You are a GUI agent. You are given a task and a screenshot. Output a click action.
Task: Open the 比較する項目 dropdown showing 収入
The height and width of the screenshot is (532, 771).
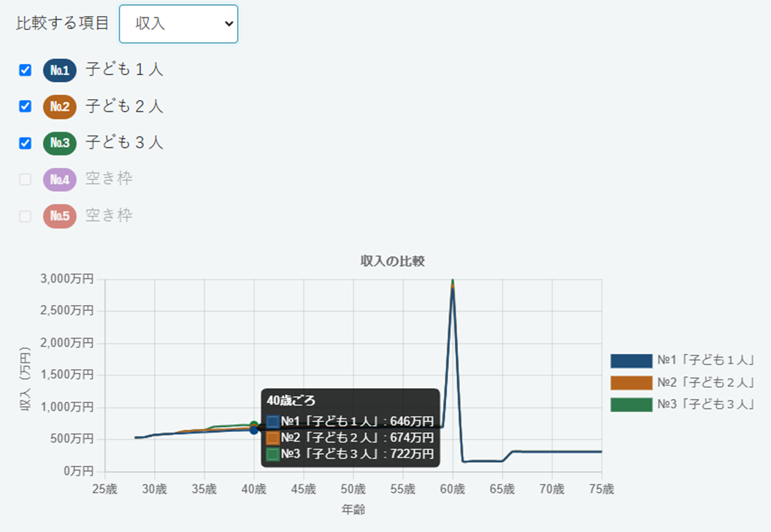tap(178, 23)
